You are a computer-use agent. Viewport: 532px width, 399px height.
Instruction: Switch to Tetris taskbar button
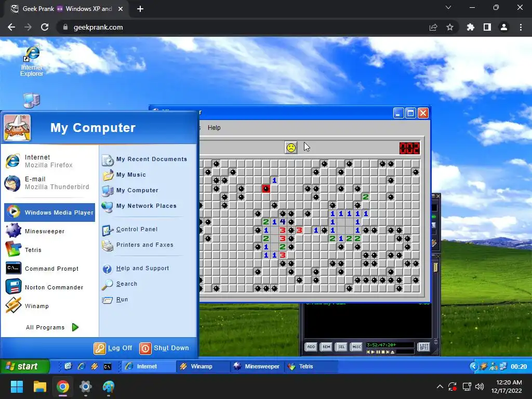(311, 366)
